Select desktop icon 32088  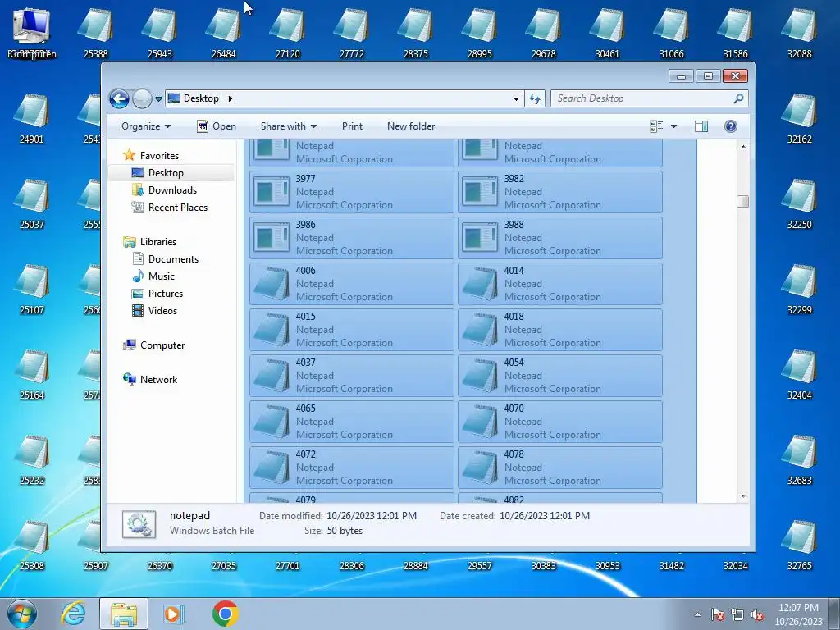coord(799,33)
